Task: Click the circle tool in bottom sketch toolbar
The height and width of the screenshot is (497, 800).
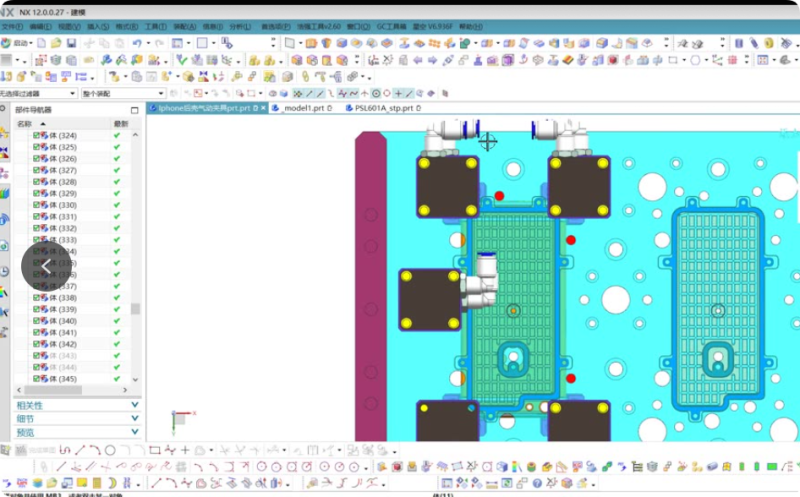Action: tap(110, 450)
